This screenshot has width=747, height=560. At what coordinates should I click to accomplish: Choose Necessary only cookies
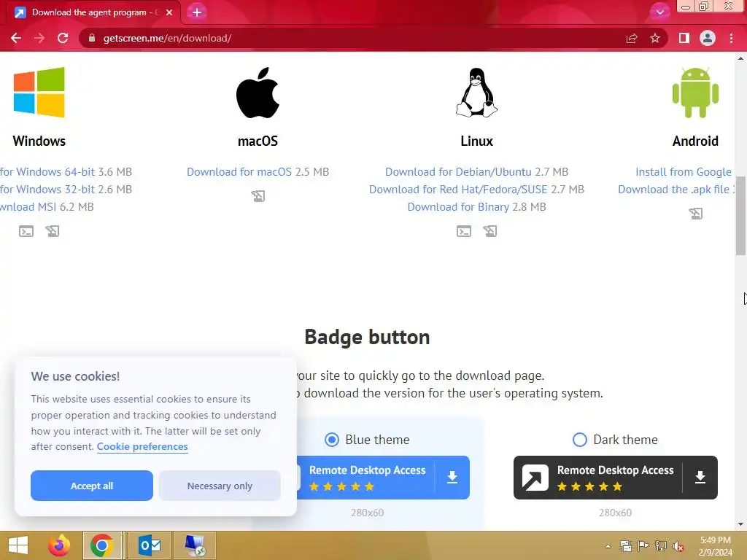pos(220,486)
